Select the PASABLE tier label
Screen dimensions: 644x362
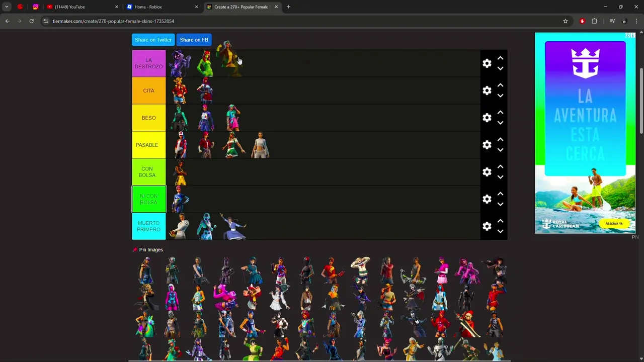coord(148,145)
